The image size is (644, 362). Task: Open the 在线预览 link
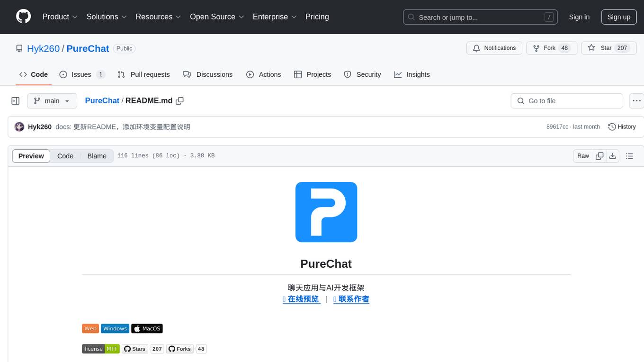coord(302,299)
